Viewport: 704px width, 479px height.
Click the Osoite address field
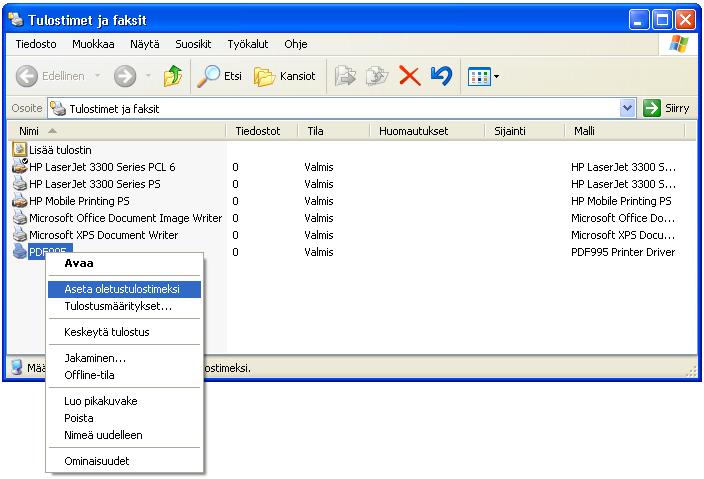[x=340, y=108]
